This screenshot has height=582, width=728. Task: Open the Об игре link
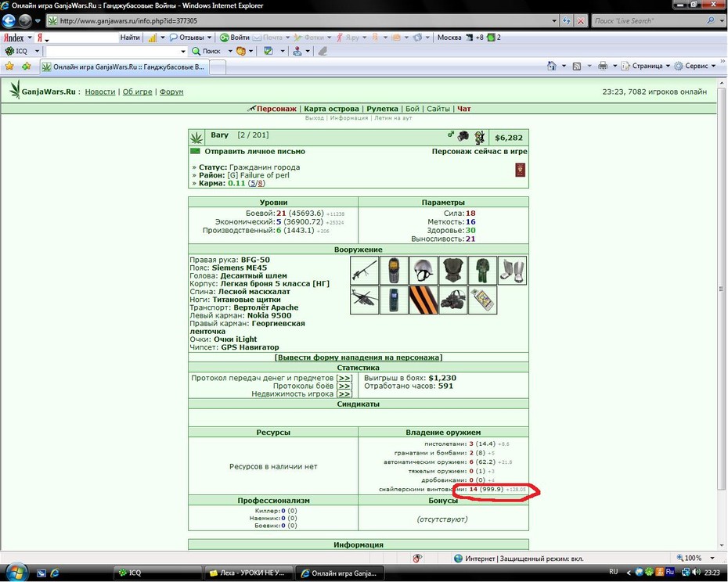click(x=138, y=92)
